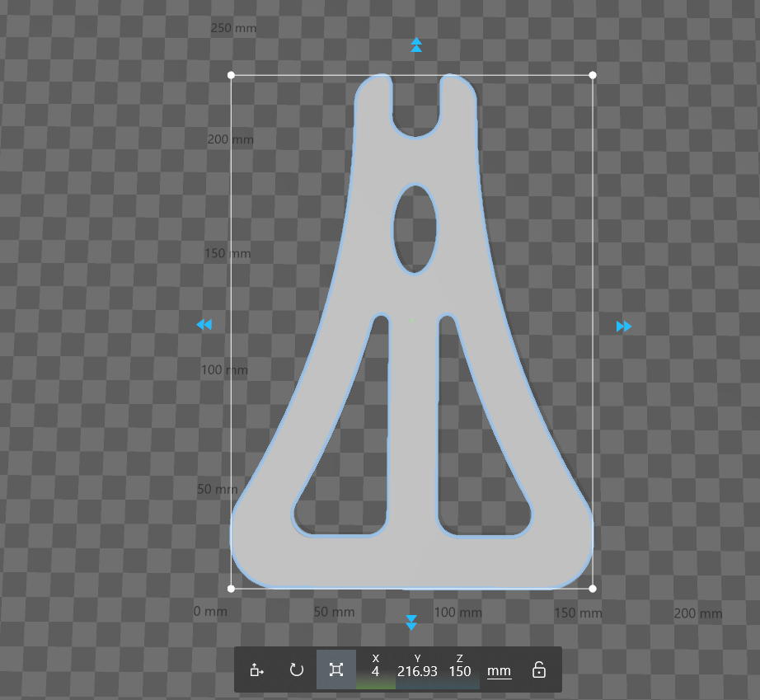Select the Scale tool icon
This screenshot has width=760, height=700.
pos(335,670)
